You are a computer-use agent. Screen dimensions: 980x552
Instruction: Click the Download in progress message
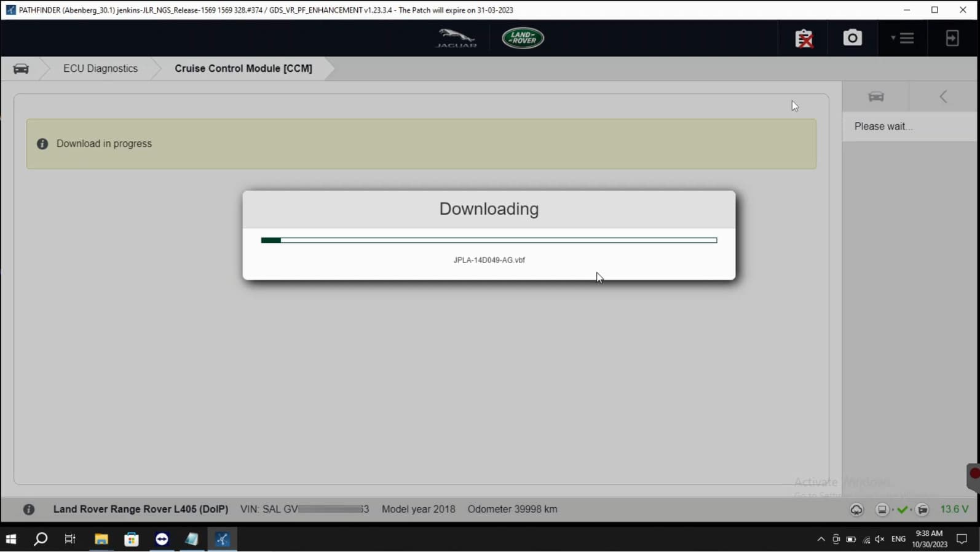pyautogui.click(x=104, y=144)
